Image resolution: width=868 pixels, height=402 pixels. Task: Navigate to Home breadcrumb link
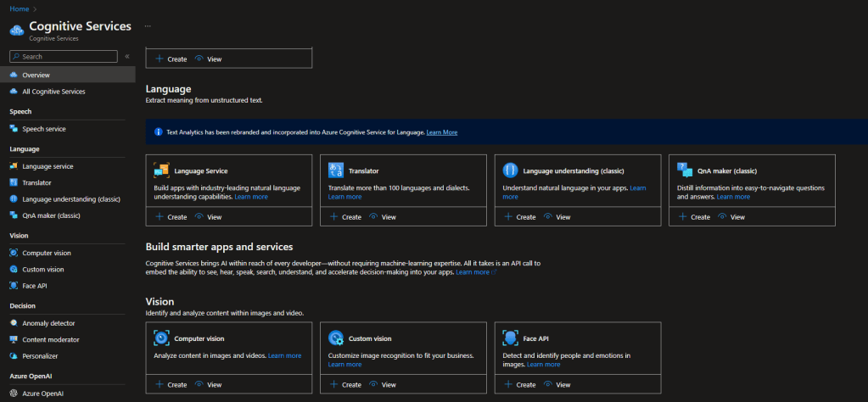[x=19, y=8]
